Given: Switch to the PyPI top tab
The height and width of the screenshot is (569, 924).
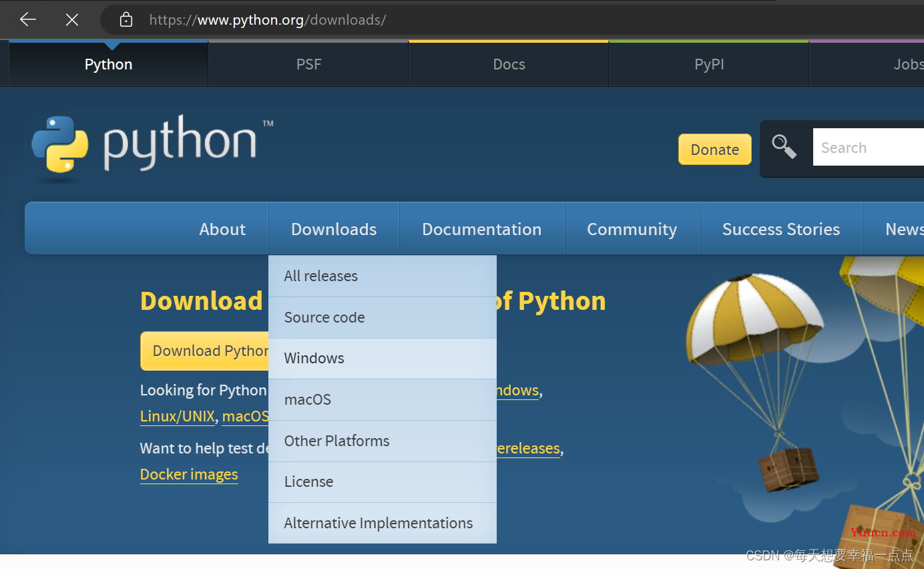Looking at the screenshot, I should [709, 64].
